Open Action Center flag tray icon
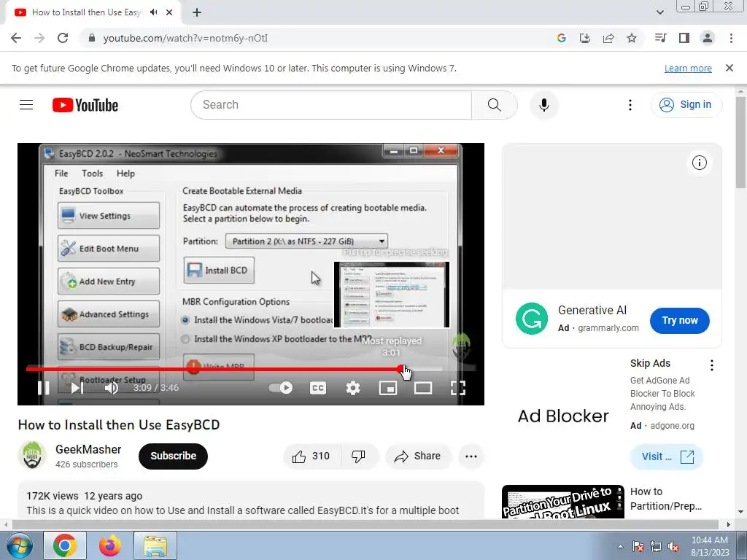 pyautogui.click(x=638, y=546)
